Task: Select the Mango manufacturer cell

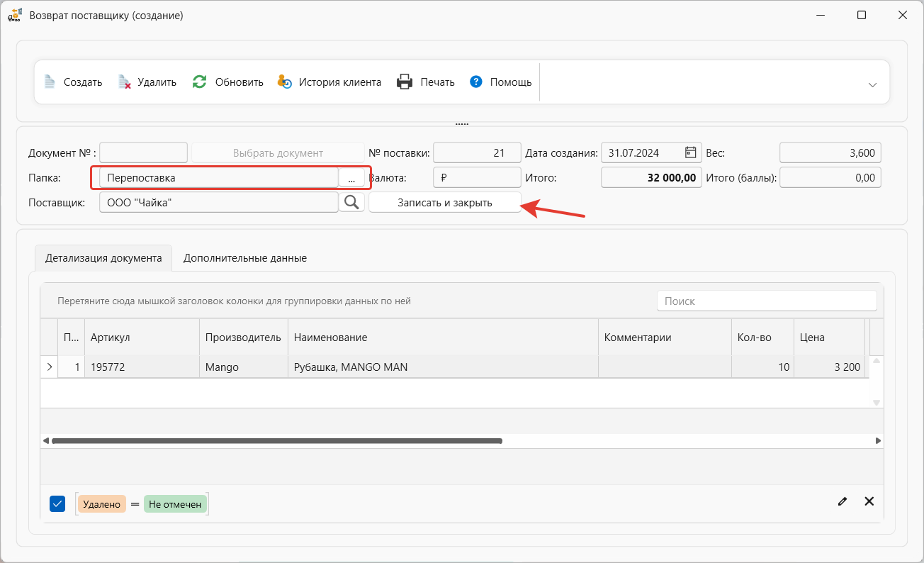Action: tap(244, 367)
